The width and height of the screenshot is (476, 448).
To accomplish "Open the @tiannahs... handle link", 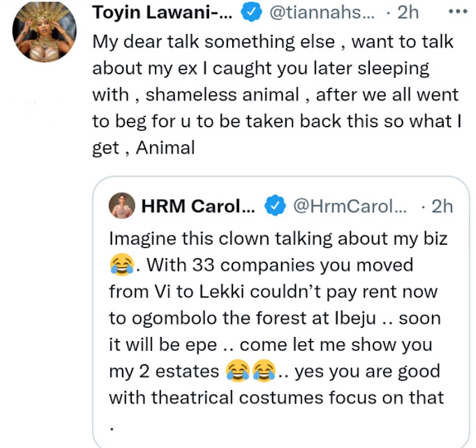I will point(322,12).
